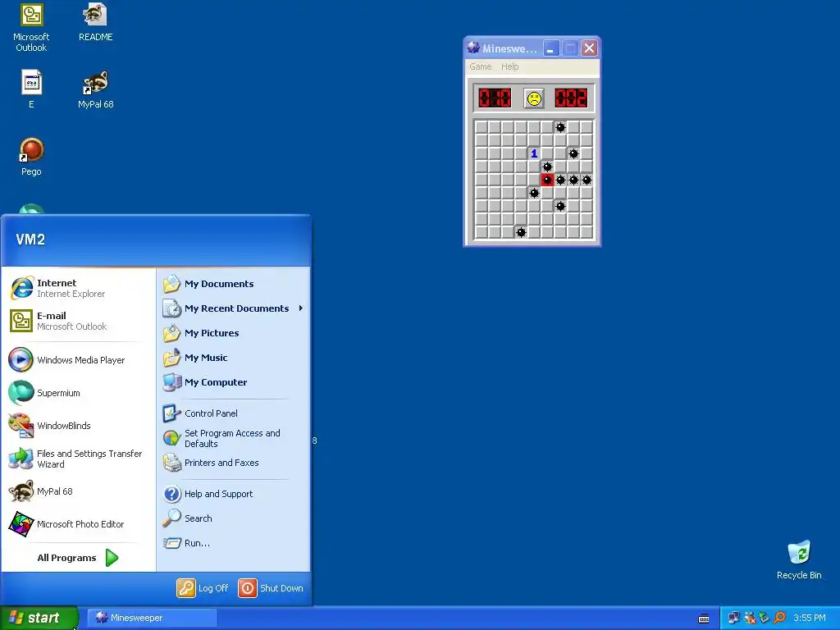Open Set Program Access and Defaults
Image resolution: width=840 pixels, height=630 pixels.
234,438
